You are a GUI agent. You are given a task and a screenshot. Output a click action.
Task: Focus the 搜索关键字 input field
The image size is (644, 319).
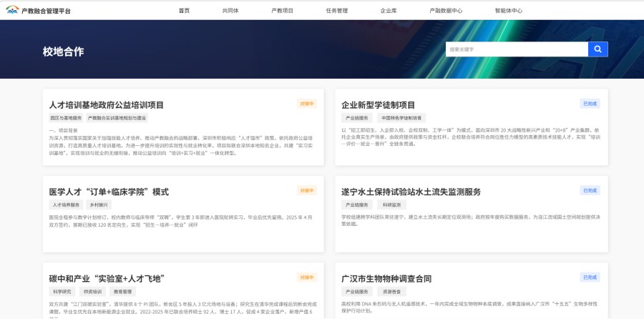pyautogui.click(x=517, y=49)
